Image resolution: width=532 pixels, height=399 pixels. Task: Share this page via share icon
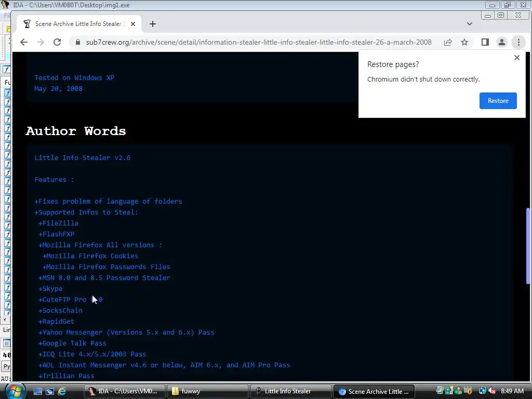pyautogui.click(x=448, y=42)
